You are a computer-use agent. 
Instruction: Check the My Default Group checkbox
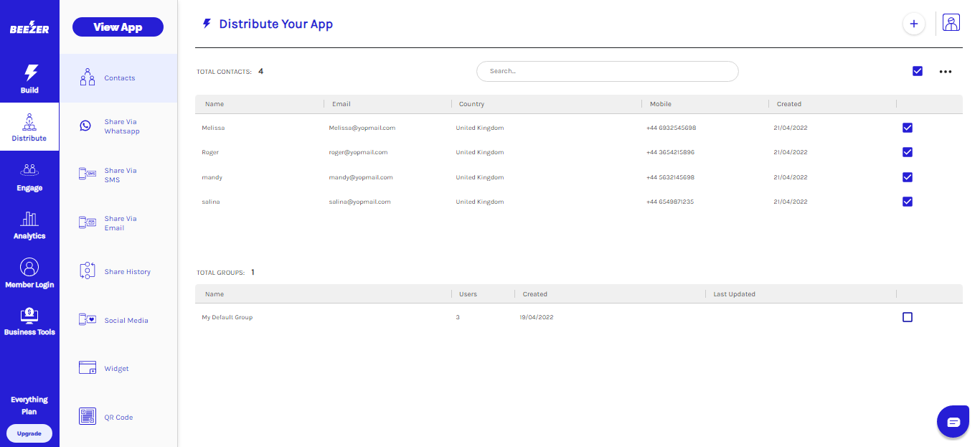tap(908, 317)
